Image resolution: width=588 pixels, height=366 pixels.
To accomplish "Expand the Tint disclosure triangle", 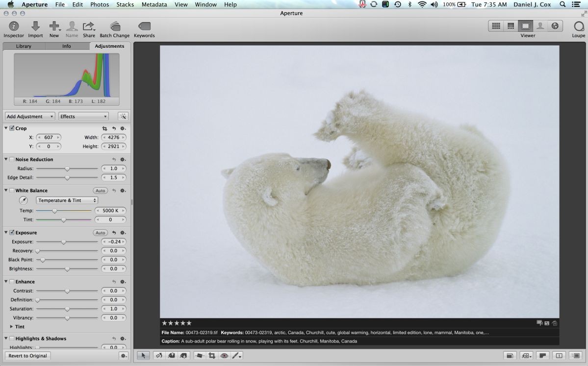I will [x=12, y=327].
